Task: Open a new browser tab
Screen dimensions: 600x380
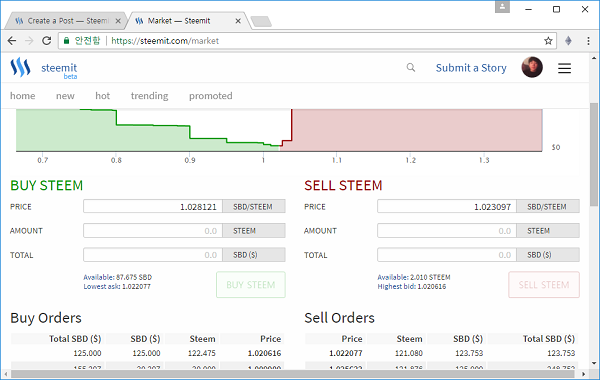Action: click(x=261, y=21)
